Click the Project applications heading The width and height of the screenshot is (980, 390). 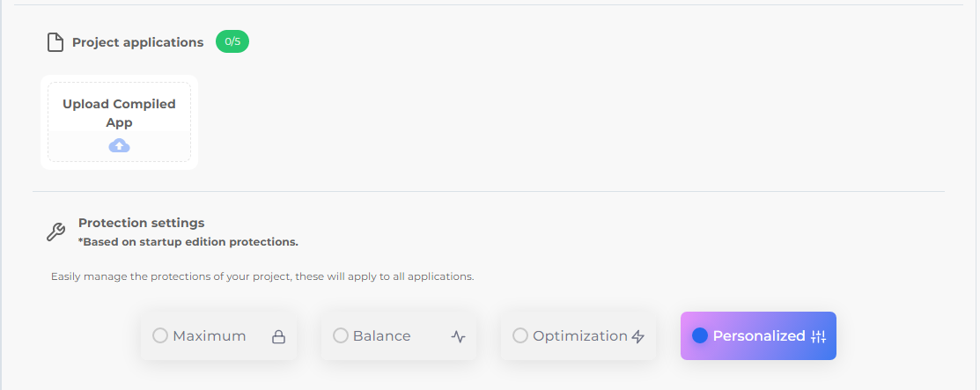(x=137, y=42)
